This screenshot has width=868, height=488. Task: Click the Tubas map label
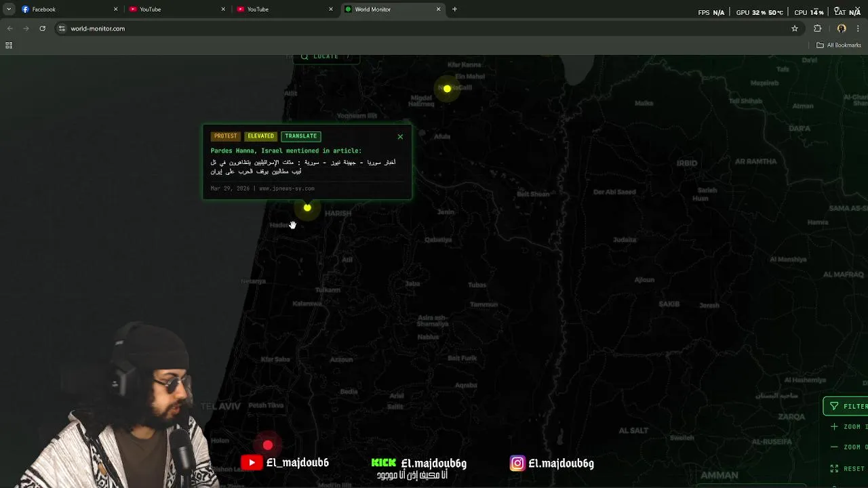click(x=477, y=285)
